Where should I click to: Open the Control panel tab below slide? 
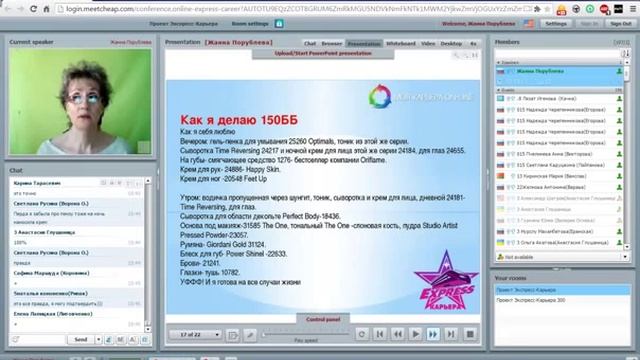click(323, 319)
